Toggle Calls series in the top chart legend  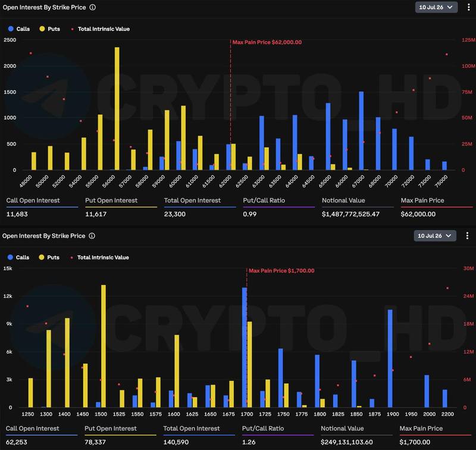[x=19, y=29]
